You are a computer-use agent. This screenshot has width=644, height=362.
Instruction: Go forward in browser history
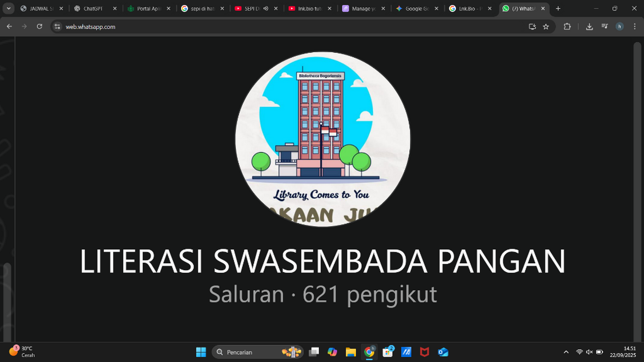[24, 27]
